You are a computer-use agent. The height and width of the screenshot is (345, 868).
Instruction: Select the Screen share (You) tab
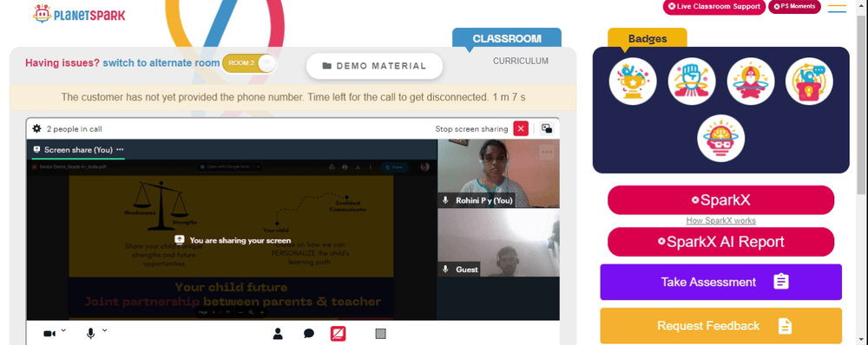coord(78,150)
